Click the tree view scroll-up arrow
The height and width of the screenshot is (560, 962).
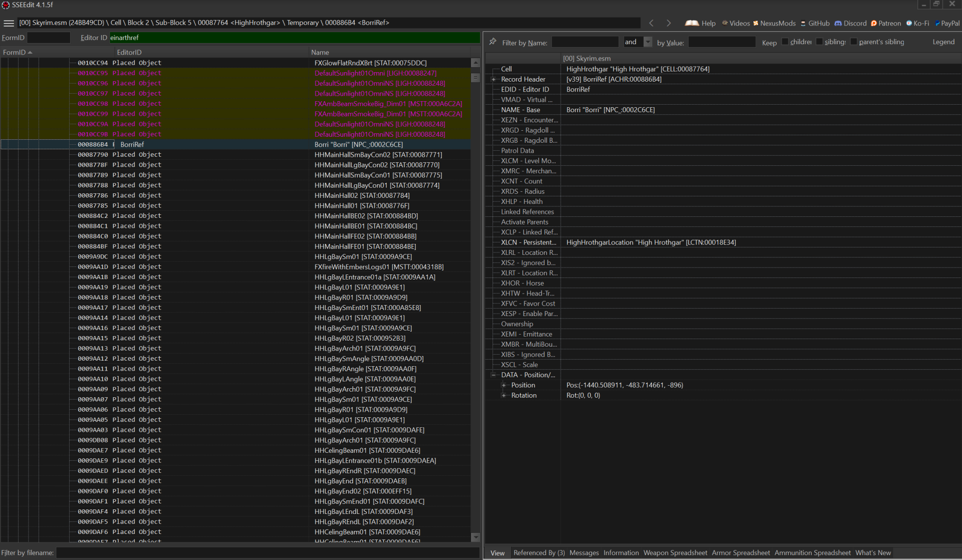coord(475,63)
